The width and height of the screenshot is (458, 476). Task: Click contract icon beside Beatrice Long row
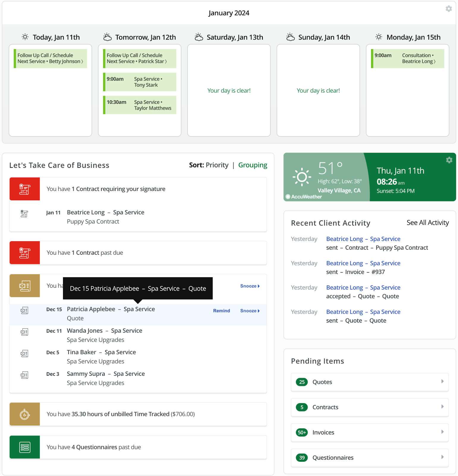[24, 214]
